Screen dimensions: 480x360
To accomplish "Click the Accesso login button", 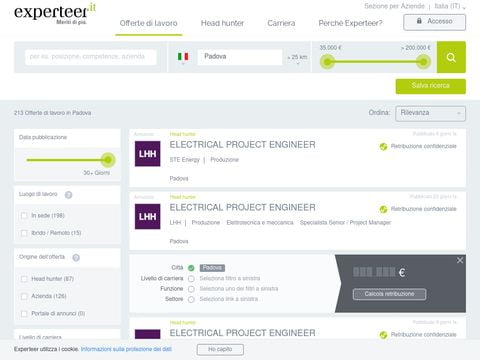I will point(434,22).
